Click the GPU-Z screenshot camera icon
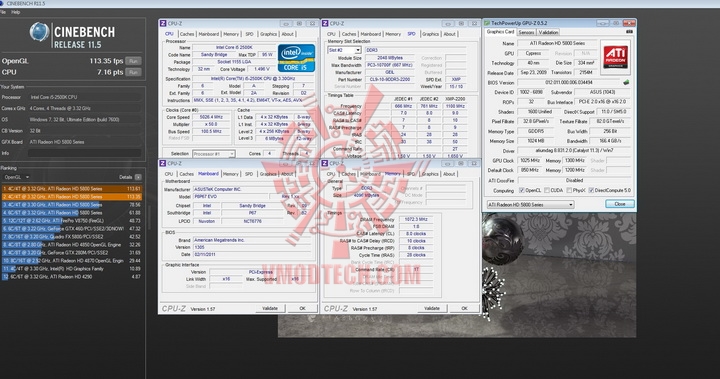720x379 pixels. click(629, 32)
